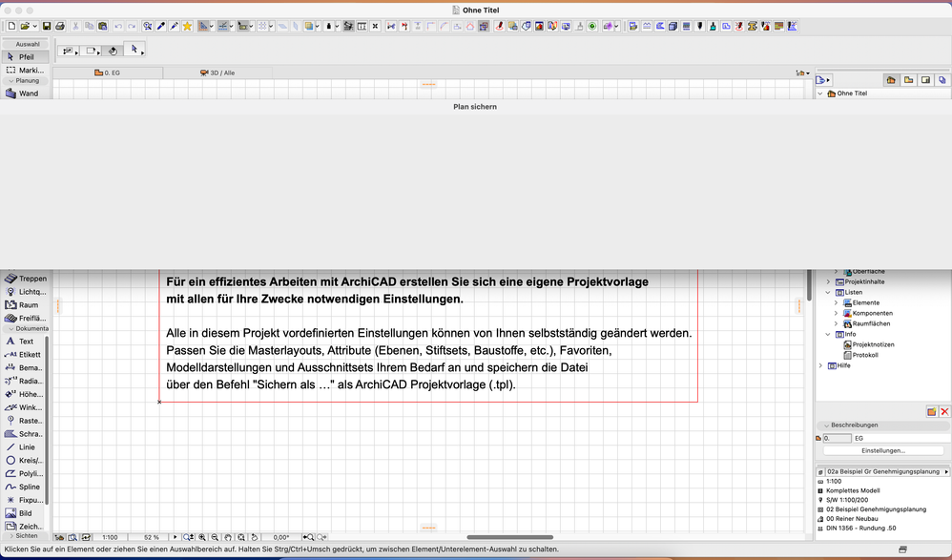Click the Print icon in the toolbar
Image resolution: width=952 pixels, height=560 pixels.
click(60, 26)
